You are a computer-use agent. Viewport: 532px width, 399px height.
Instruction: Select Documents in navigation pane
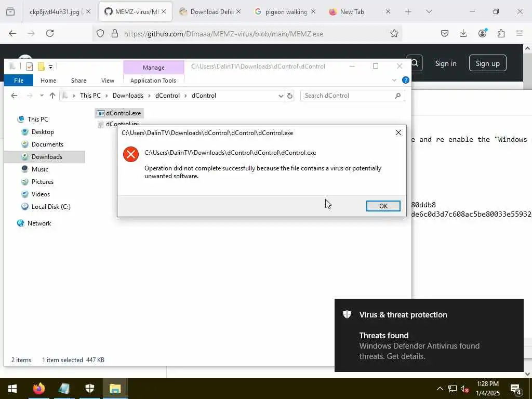(47, 144)
